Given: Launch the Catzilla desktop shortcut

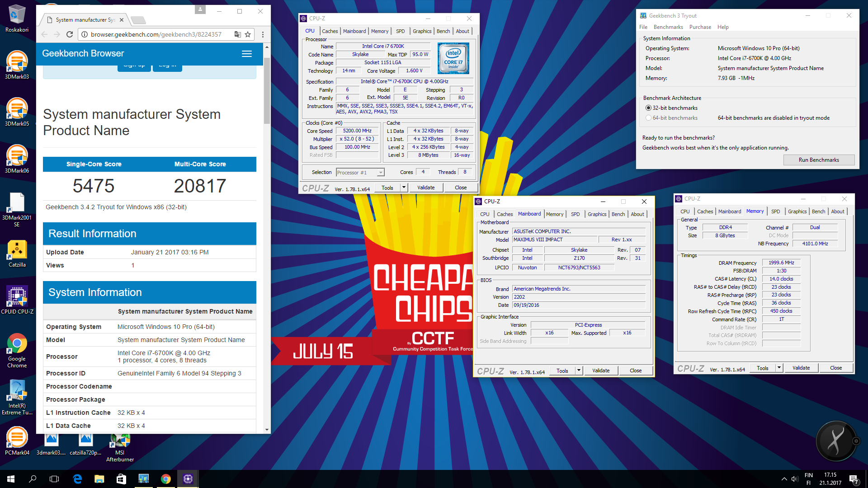Looking at the screenshot, I should [17, 253].
